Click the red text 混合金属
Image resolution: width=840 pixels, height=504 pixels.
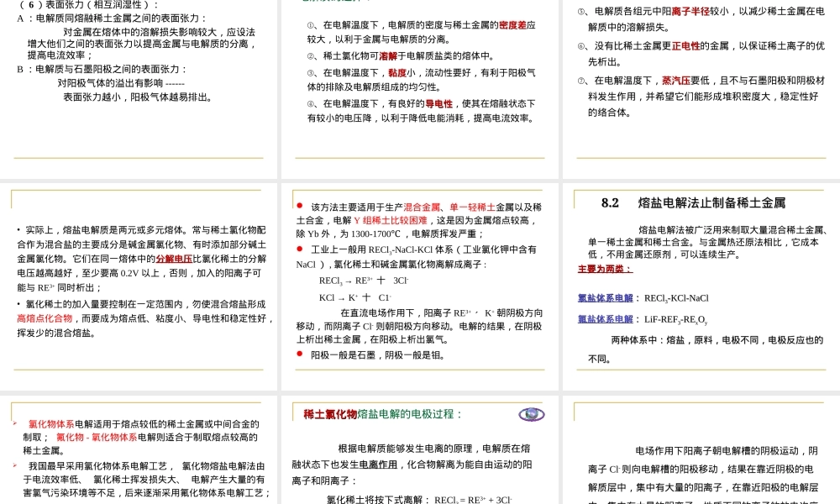[421, 207]
